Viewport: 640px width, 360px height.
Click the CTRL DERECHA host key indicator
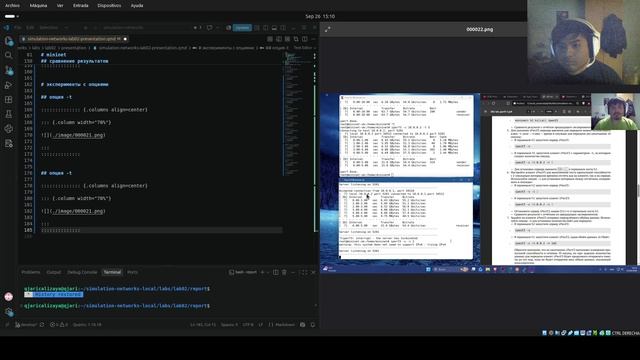626,333
